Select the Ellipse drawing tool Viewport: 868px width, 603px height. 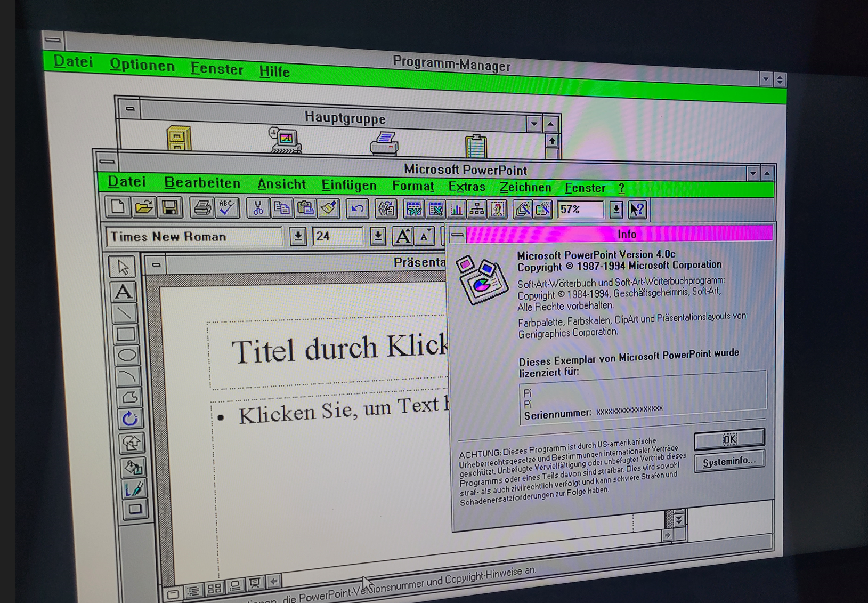127,355
